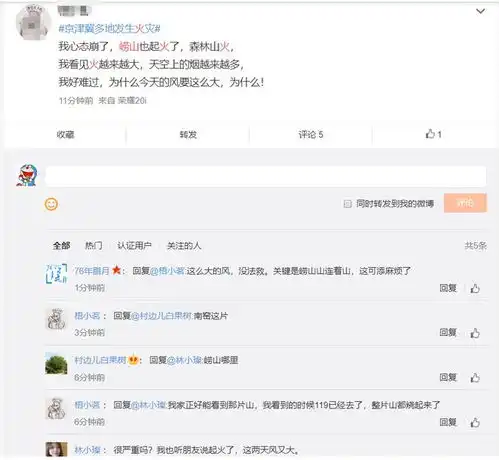
Task: Reply to the 1分钟前 comment
Action: [x=448, y=288]
